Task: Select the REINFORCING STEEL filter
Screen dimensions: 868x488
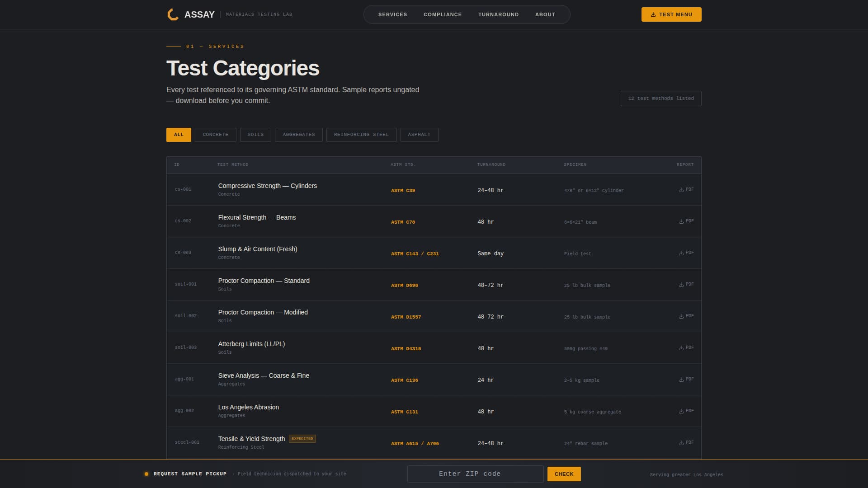Action: (x=361, y=135)
